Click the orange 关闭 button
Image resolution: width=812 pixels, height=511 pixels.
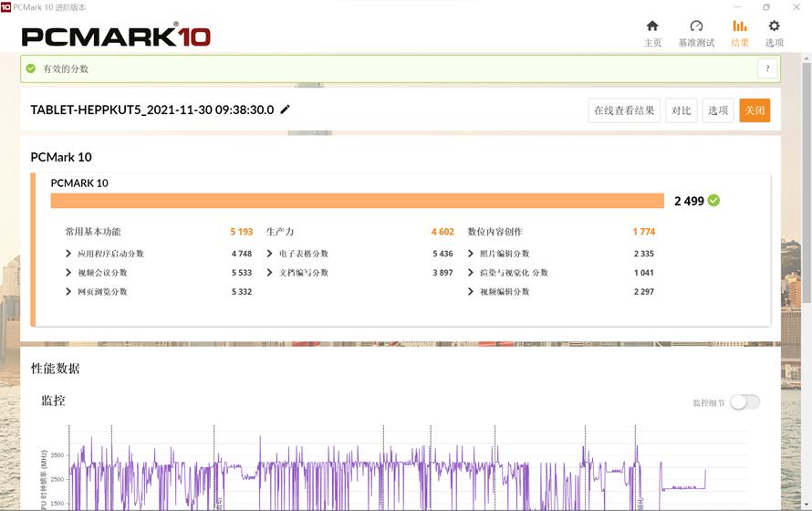click(x=755, y=110)
